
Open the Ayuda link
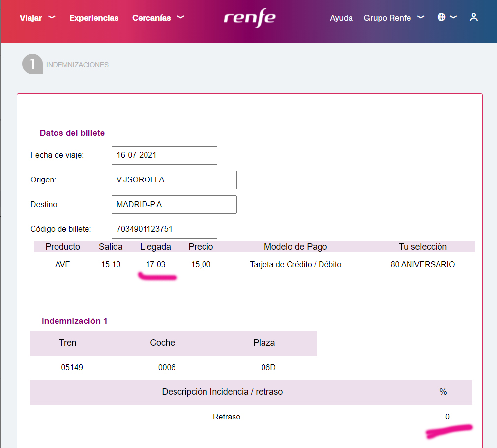point(341,18)
